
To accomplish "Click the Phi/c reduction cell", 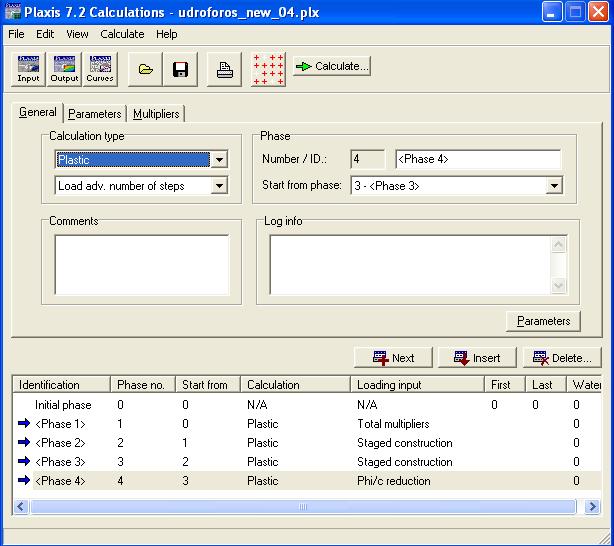I will click(394, 481).
